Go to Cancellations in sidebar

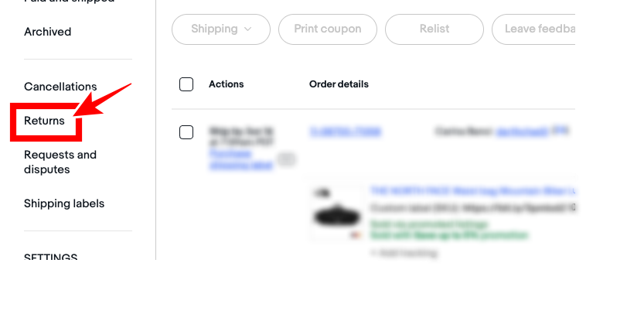tap(60, 87)
